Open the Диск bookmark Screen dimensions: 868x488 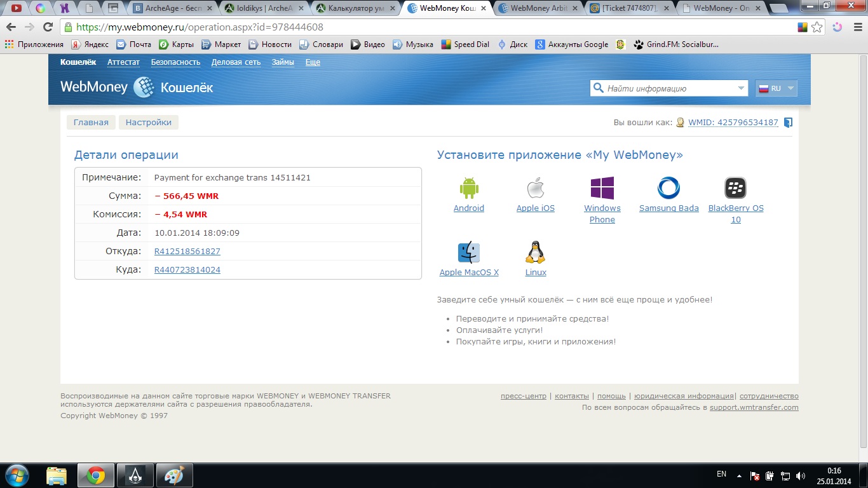pos(512,44)
